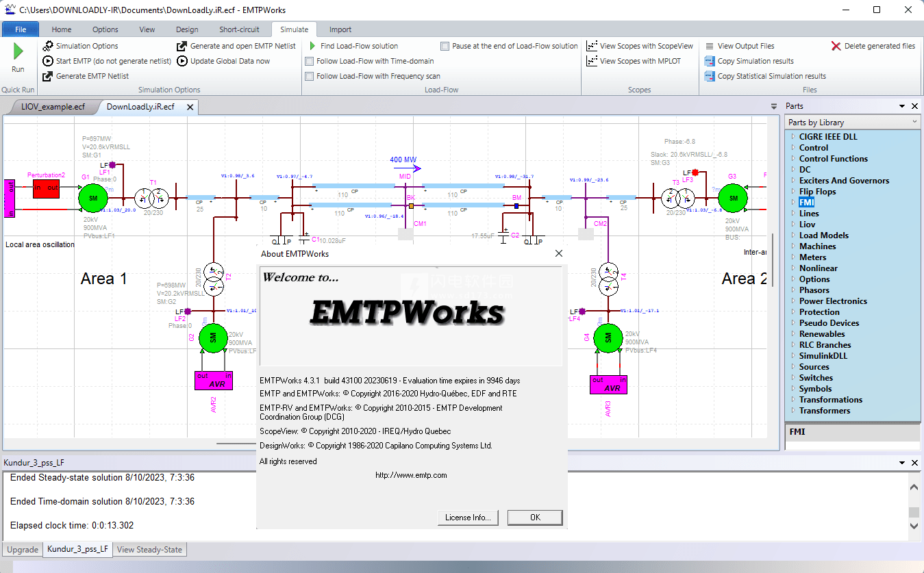
Task: Click Find Load-Flow solution icon
Action: pos(312,46)
